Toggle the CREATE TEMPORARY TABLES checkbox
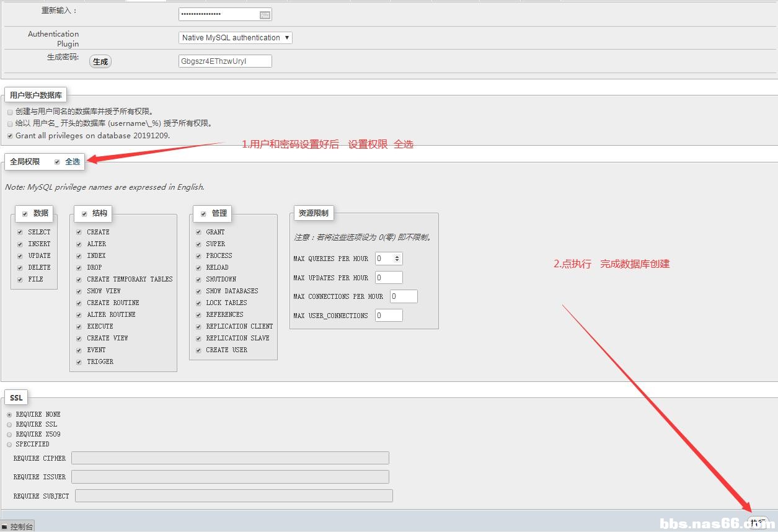The height and width of the screenshot is (532, 778). (x=79, y=280)
